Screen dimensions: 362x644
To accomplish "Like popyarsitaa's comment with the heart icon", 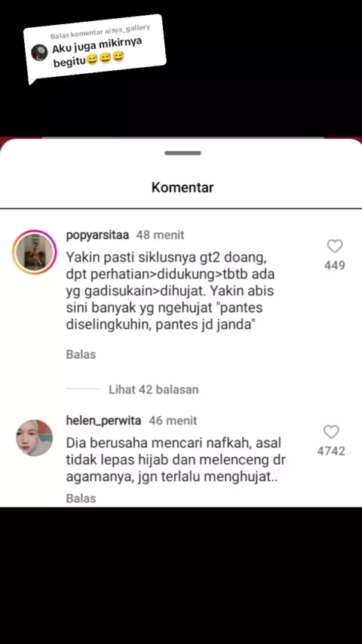I will tap(334, 247).
